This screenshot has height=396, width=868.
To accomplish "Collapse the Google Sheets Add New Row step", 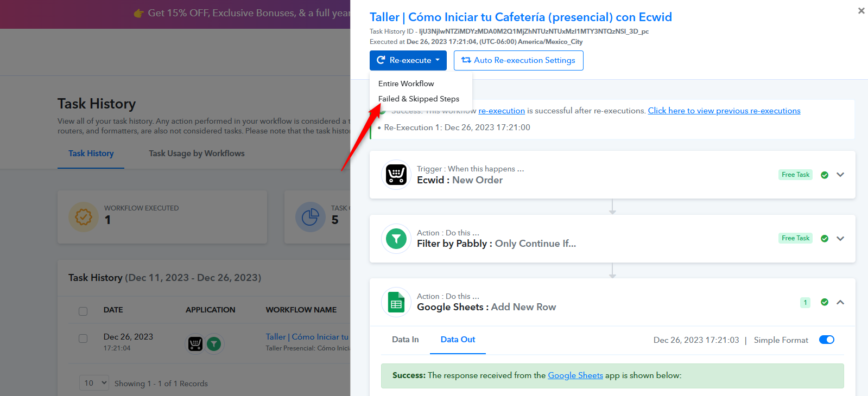I will 840,302.
